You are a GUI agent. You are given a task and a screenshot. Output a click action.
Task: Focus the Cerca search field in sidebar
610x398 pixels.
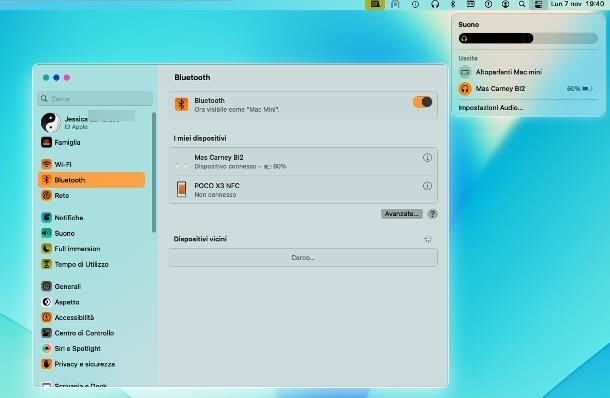[x=95, y=99]
